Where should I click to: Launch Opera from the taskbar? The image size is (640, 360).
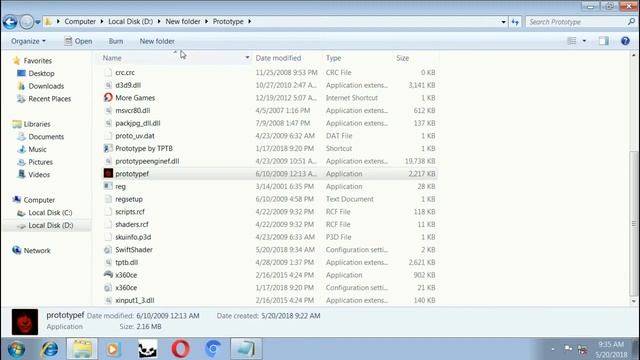(x=180, y=349)
